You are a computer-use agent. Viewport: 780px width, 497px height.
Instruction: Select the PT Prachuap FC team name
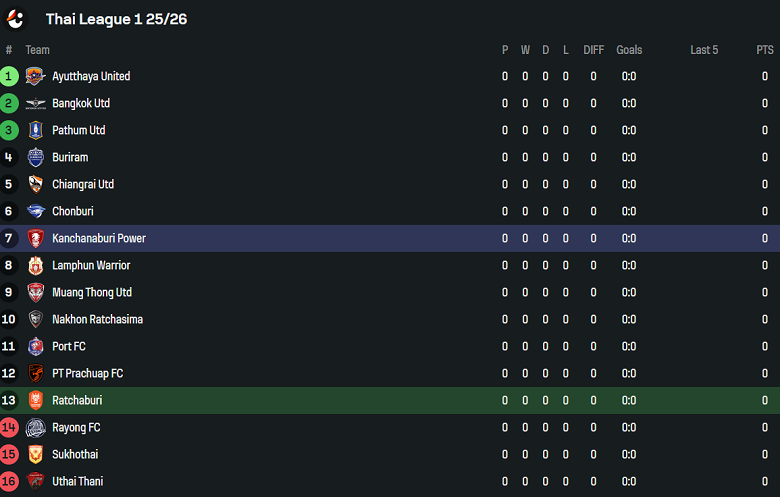[x=87, y=373]
